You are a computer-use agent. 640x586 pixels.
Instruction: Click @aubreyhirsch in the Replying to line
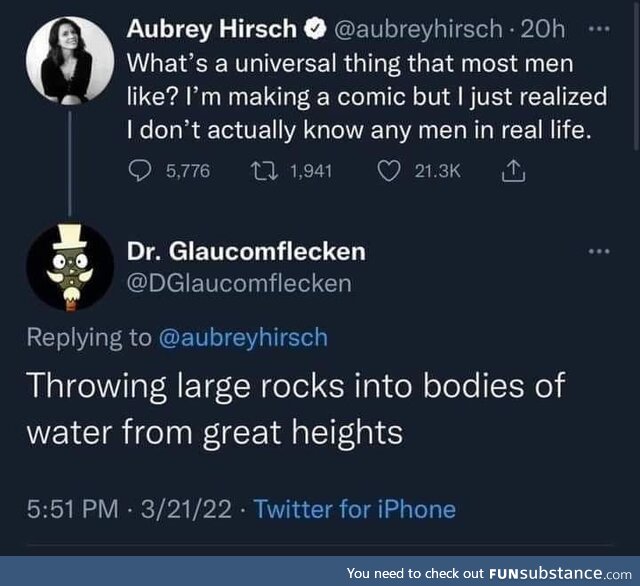(243, 338)
